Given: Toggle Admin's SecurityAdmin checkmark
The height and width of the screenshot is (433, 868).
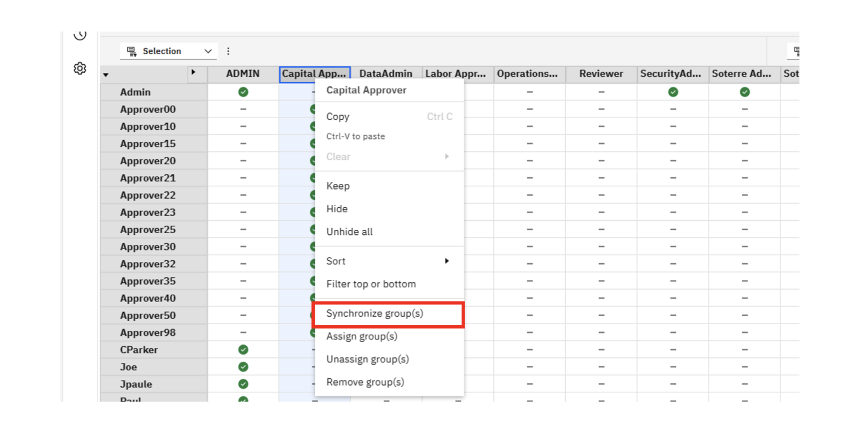Looking at the screenshot, I should [673, 92].
